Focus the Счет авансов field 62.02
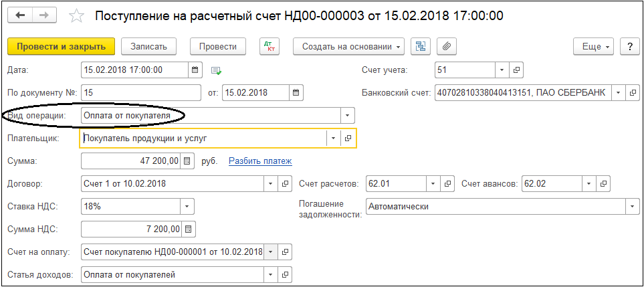 (x=552, y=183)
